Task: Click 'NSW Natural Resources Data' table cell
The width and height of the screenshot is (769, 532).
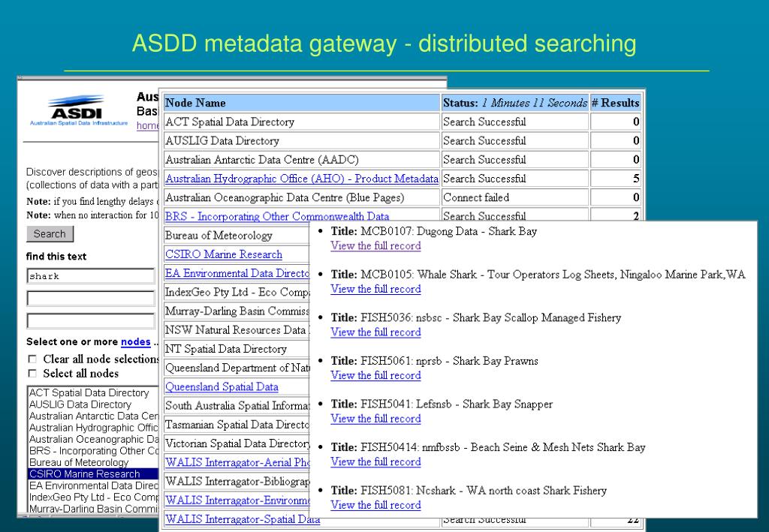Action: [237, 330]
